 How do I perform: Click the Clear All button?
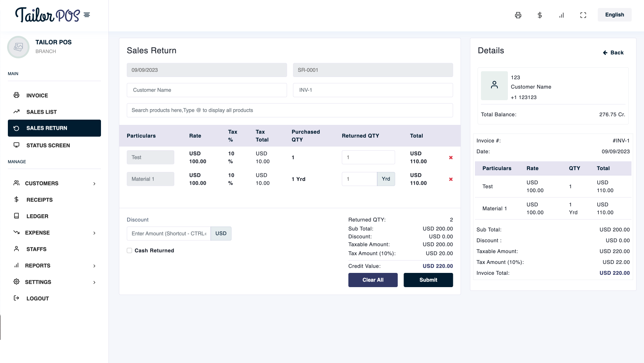click(372, 280)
